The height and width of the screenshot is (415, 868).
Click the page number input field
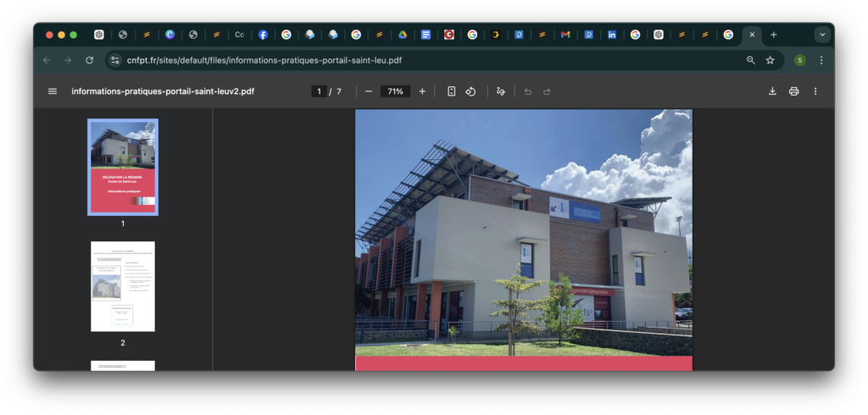[319, 91]
